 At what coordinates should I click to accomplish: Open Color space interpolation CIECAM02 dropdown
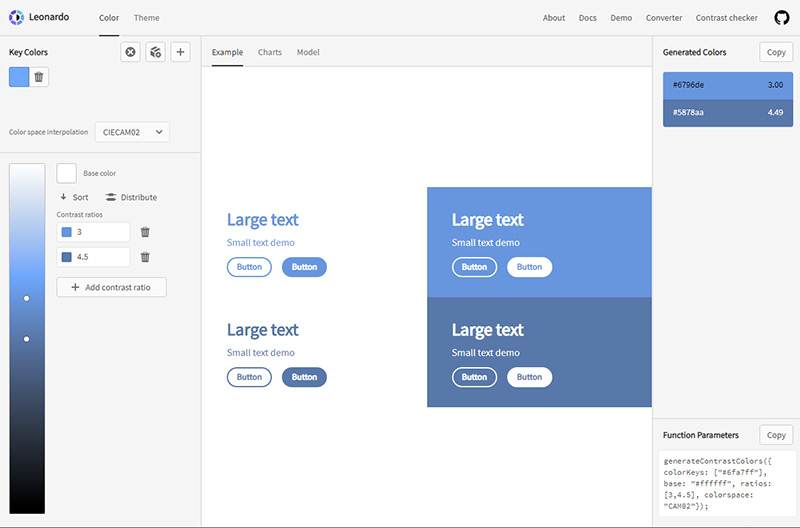132,132
